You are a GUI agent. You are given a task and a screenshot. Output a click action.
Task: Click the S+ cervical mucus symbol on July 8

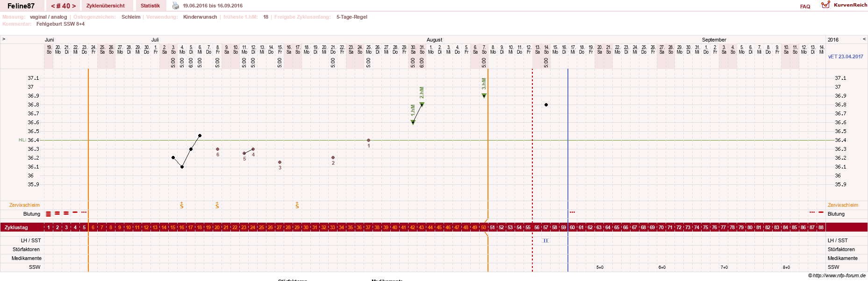tap(217, 205)
